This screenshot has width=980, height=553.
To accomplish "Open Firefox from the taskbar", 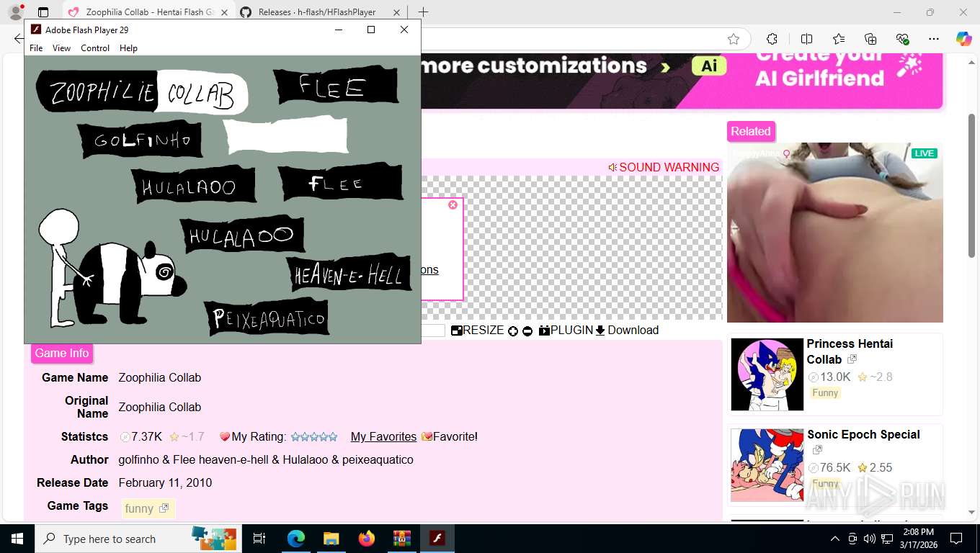I will tap(367, 539).
